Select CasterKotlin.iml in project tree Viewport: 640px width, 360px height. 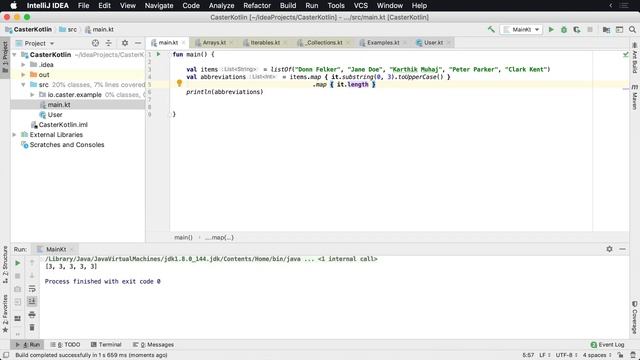tap(63, 125)
